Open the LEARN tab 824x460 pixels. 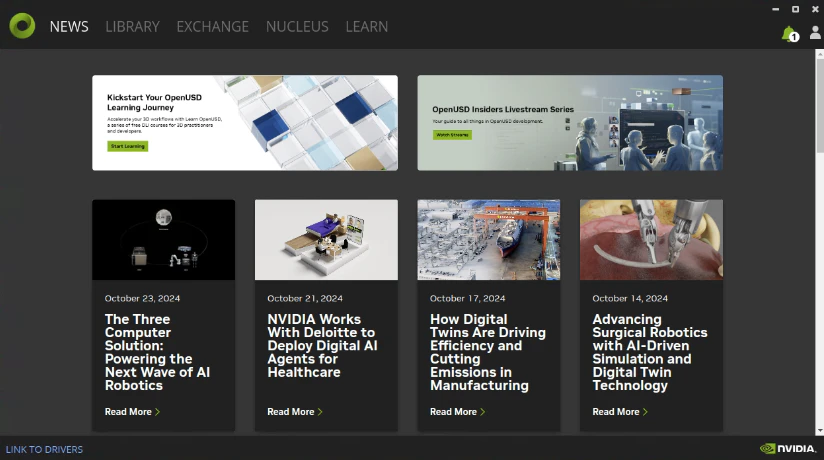click(x=367, y=27)
